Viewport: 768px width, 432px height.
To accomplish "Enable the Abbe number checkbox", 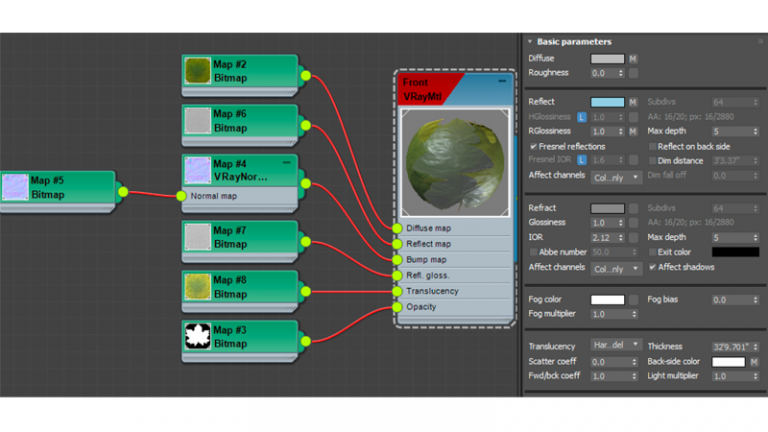I will (x=533, y=252).
